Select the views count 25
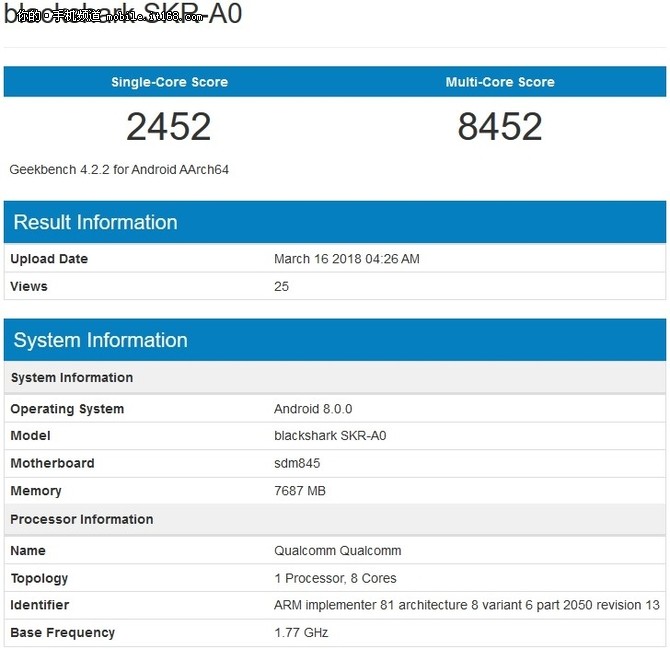Viewport: 670px width, 649px height. (281, 286)
